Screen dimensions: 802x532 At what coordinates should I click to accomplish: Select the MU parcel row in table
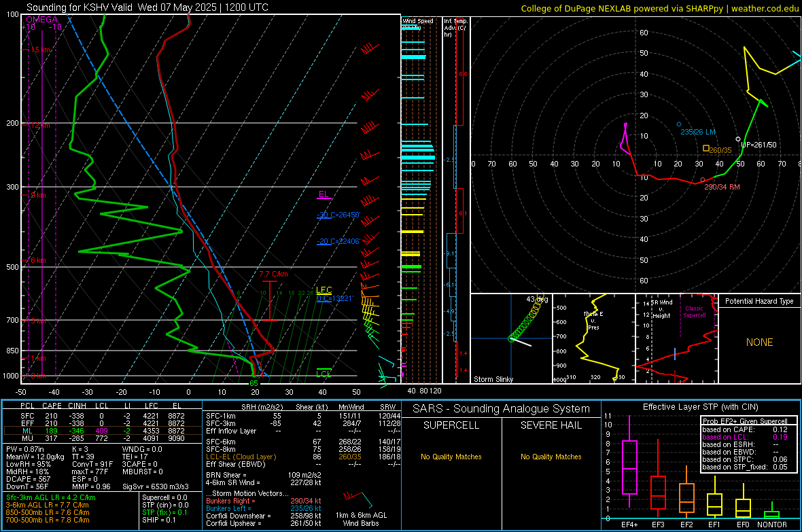[102, 438]
